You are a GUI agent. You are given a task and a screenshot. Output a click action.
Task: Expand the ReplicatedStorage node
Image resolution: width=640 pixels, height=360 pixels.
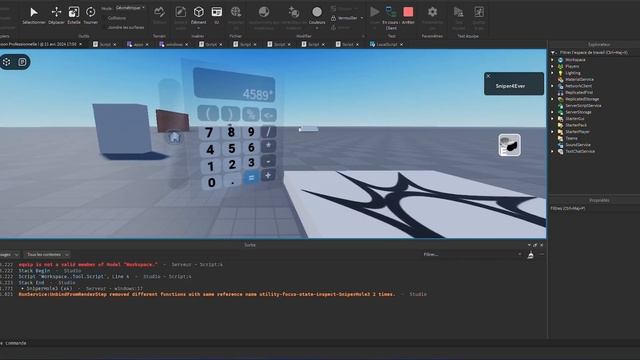(553, 99)
